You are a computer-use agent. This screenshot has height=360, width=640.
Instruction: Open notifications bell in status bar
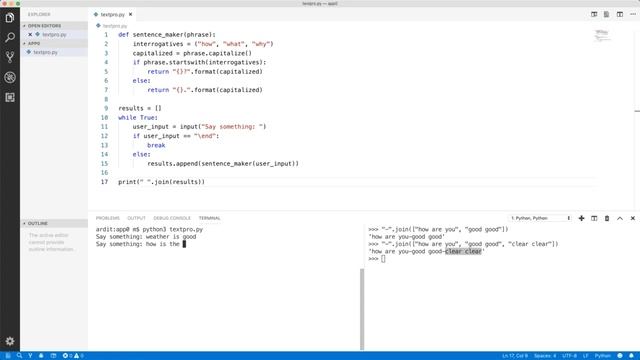tap(631, 356)
